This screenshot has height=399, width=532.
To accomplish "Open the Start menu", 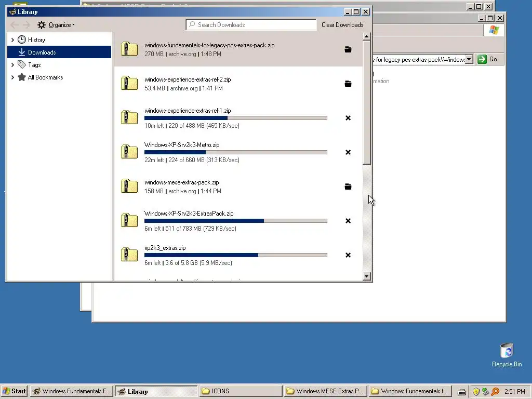I will [14, 391].
